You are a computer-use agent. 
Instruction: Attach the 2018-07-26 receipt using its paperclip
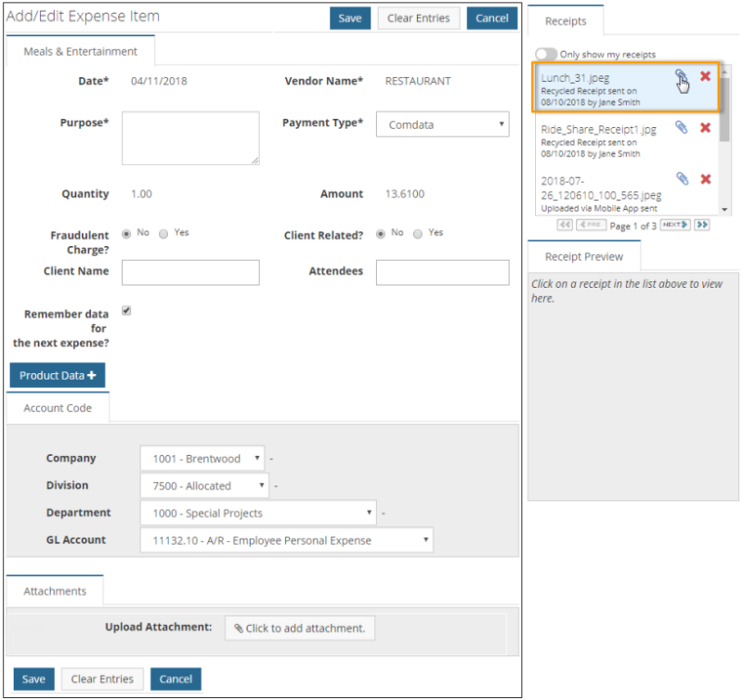(x=681, y=175)
